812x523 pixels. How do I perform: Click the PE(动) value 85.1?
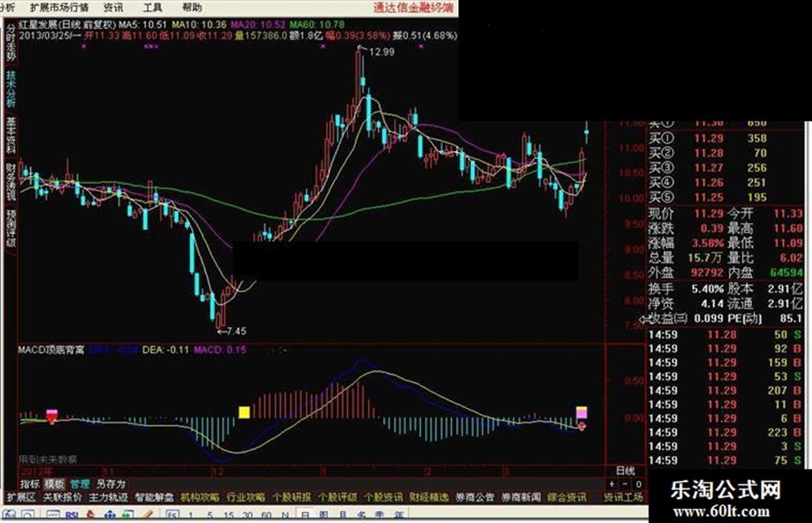pyautogui.click(x=789, y=319)
